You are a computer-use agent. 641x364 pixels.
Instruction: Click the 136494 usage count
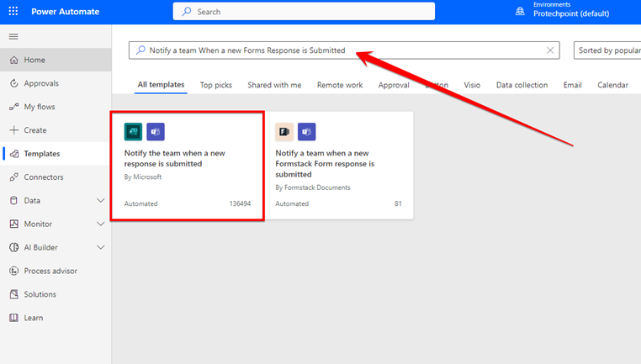point(240,203)
